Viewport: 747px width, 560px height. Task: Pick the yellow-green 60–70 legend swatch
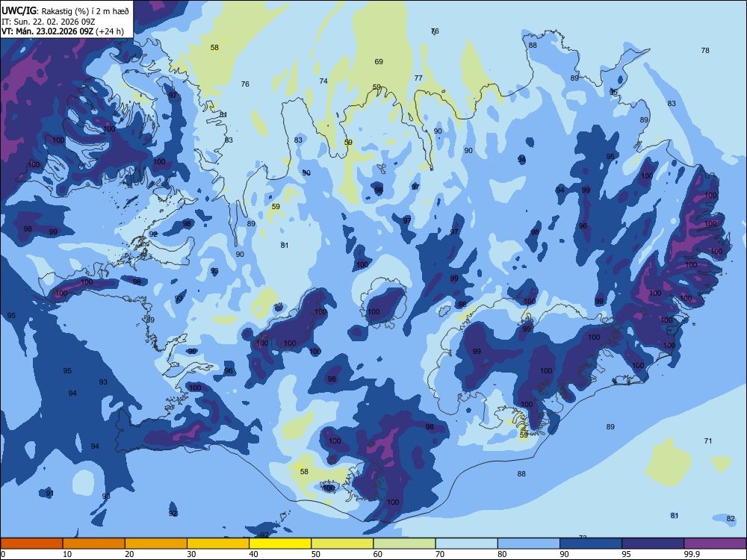404,544
